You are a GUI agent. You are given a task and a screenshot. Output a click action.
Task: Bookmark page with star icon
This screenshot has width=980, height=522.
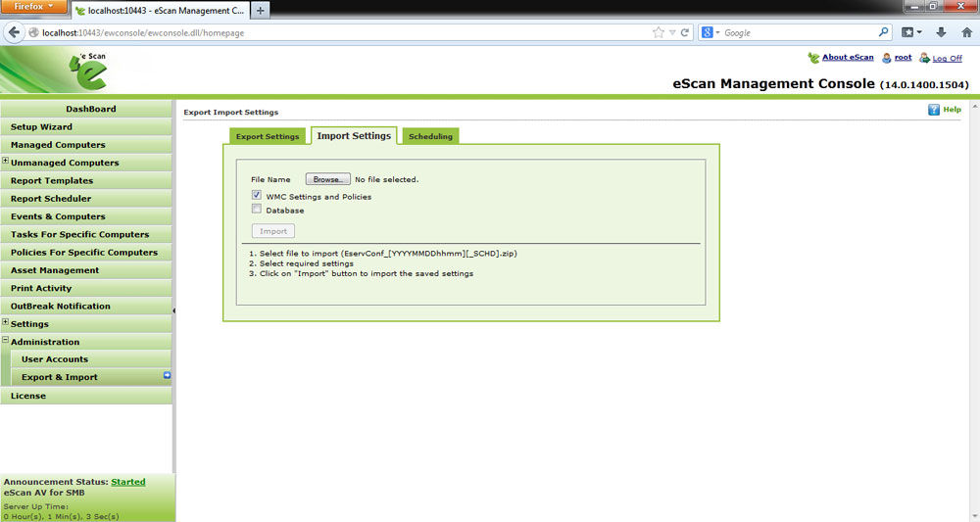tap(659, 32)
